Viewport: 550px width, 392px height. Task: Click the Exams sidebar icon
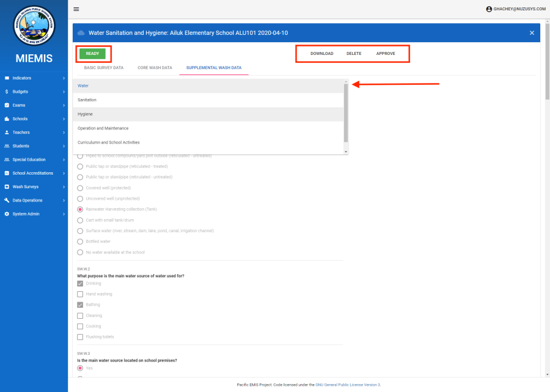pos(7,105)
